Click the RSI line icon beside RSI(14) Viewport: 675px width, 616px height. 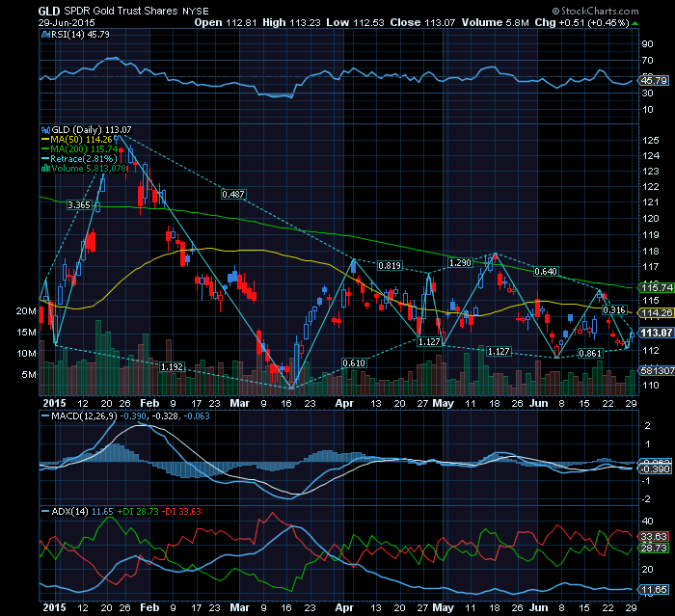click(x=45, y=35)
